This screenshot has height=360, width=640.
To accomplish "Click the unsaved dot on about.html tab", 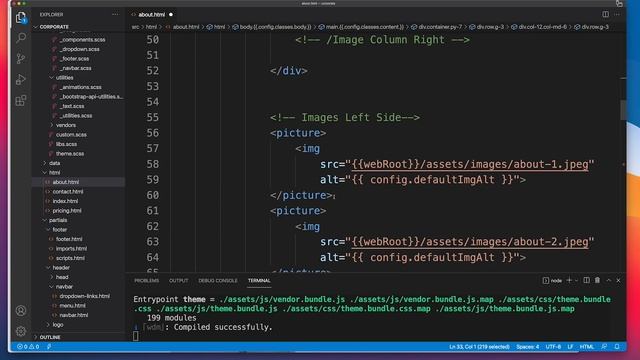I will point(171,15).
